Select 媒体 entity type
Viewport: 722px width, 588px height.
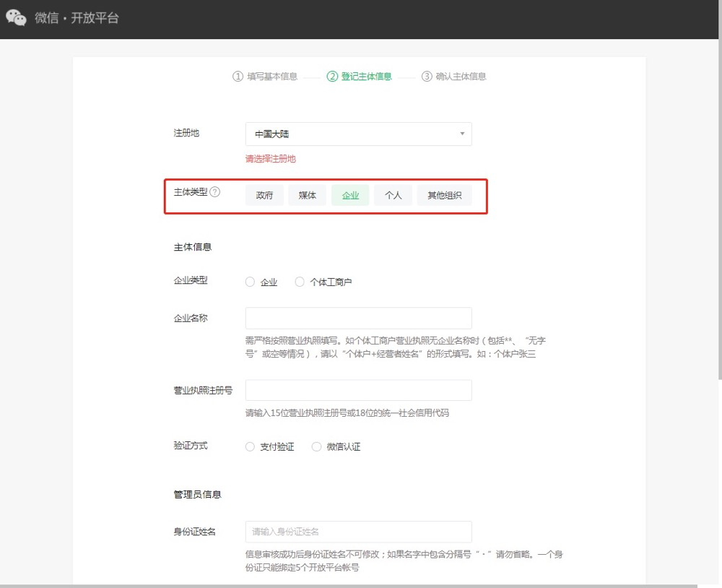307,194
